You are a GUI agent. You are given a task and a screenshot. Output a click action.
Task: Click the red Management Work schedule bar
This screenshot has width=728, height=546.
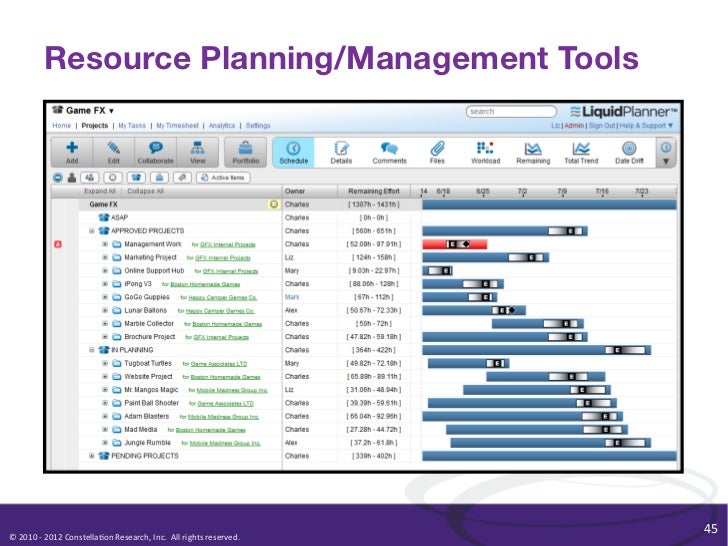tap(455, 244)
